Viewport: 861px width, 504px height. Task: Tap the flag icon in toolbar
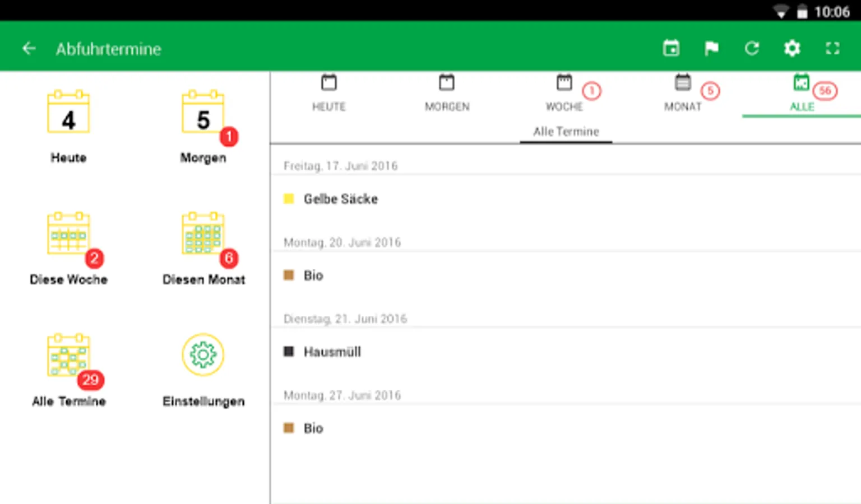click(711, 49)
